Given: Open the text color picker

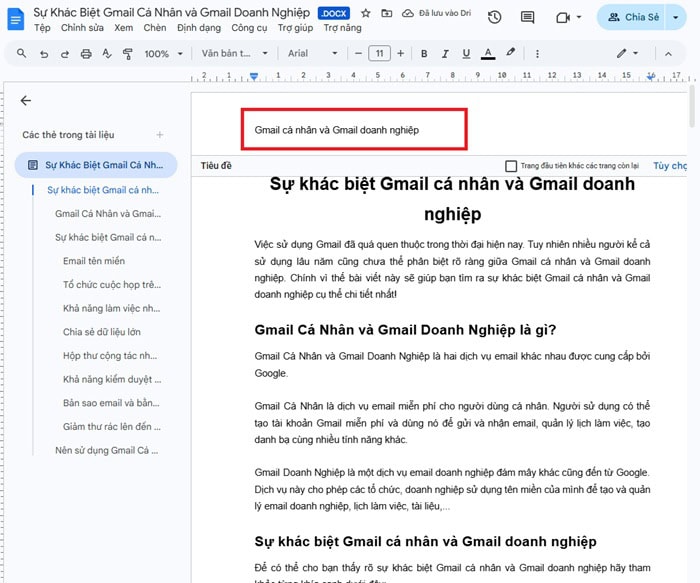Looking at the screenshot, I should [488, 53].
